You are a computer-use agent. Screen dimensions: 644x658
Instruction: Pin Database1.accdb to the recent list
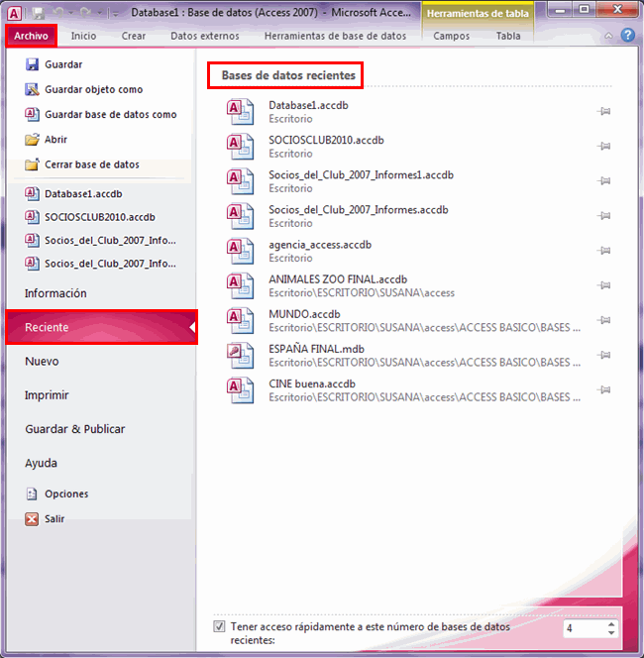click(x=603, y=111)
